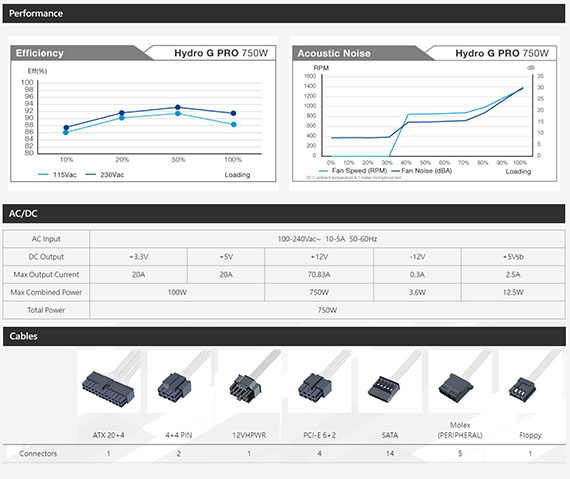The height and width of the screenshot is (479, 570).
Task: Click the +5V column cell
Action: 226,257
